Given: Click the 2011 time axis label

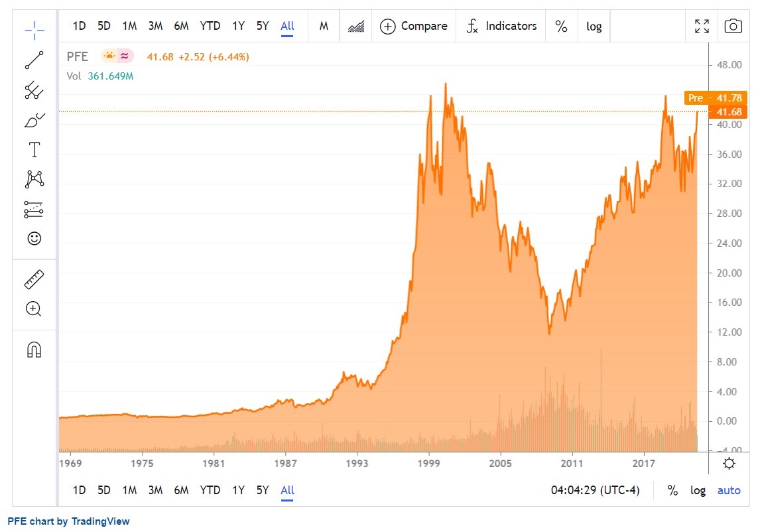Looking at the screenshot, I should (x=572, y=464).
